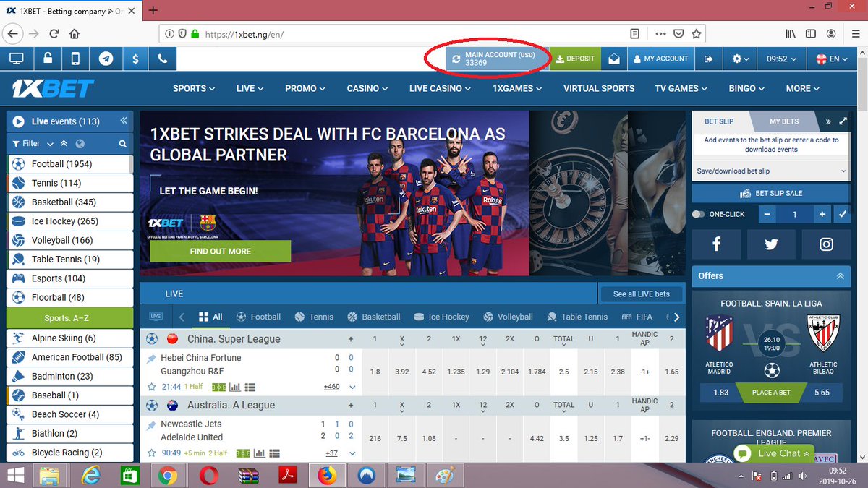Open the messages envelope icon
The image size is (868, 488).
pos(613,59)
